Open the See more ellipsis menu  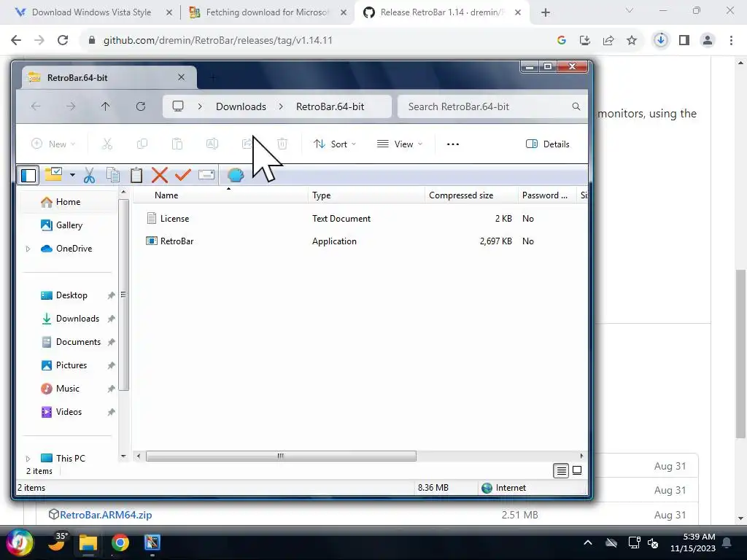click(453, 144)
